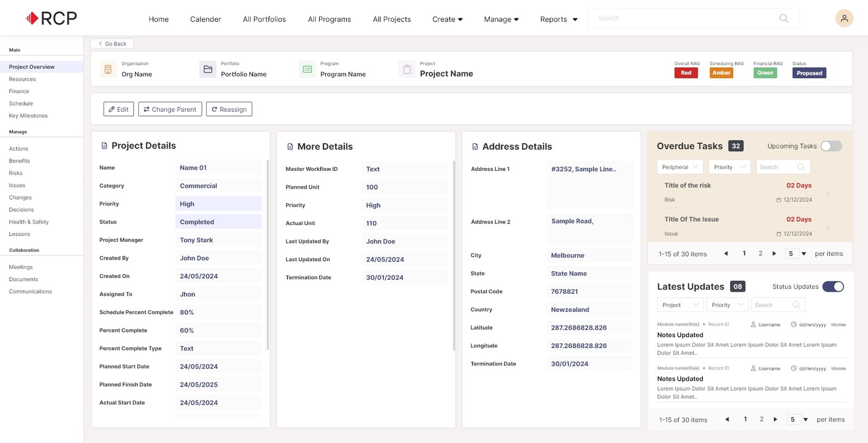
Task: Open the Project filter in Latest Updates
Action: pos(680,305)
